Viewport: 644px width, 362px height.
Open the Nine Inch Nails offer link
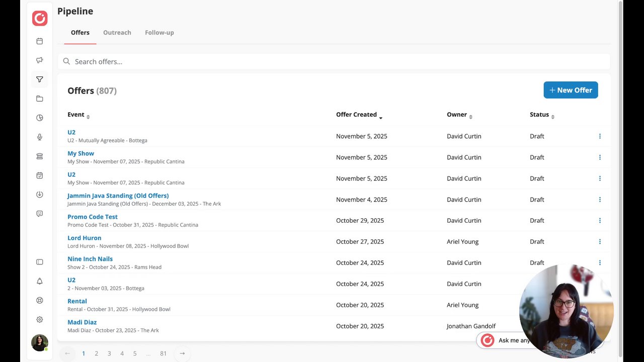click(x=90, y=259)
